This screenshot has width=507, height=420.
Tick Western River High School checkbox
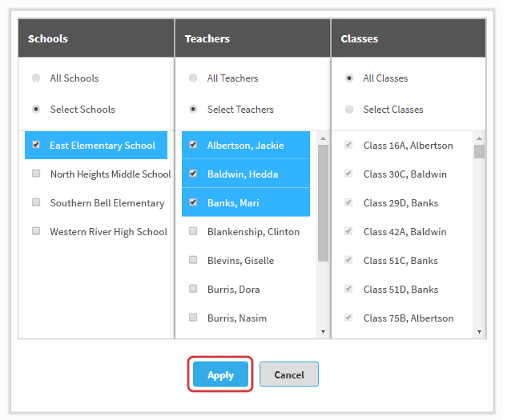click(36, 231)
